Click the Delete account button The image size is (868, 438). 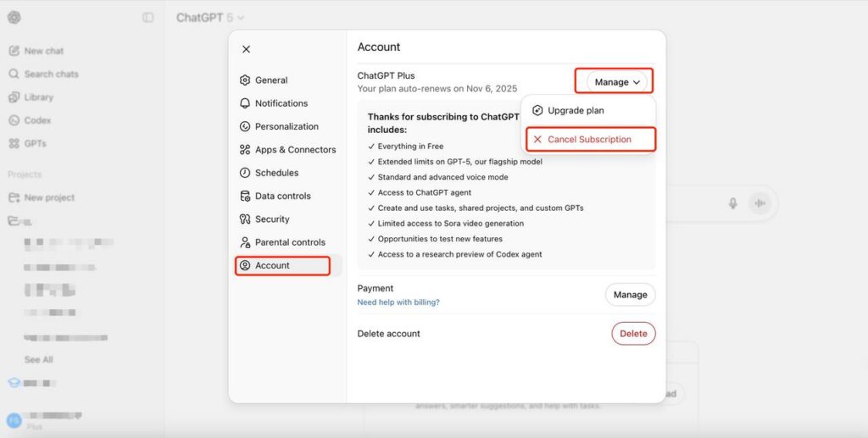(632, 334)
